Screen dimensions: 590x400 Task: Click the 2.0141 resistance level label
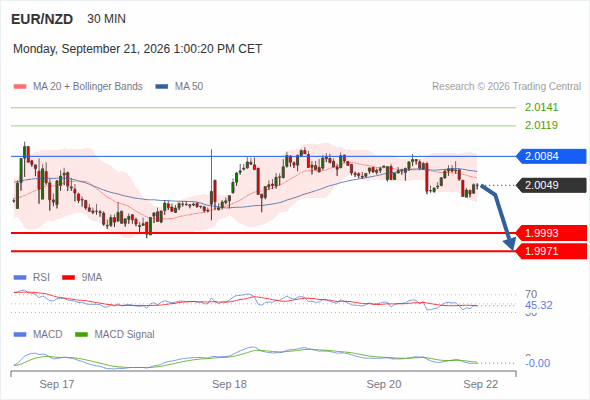tap(541, 107)
